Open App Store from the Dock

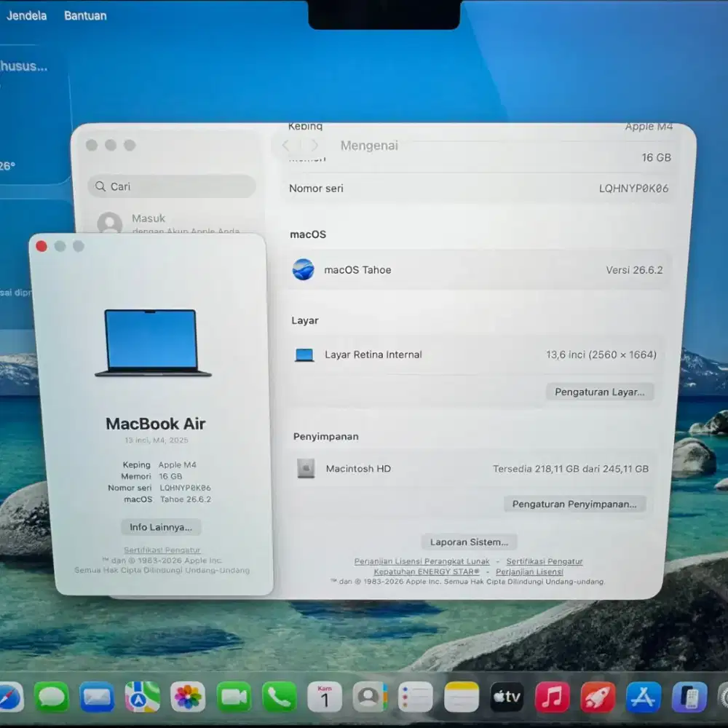643,697
